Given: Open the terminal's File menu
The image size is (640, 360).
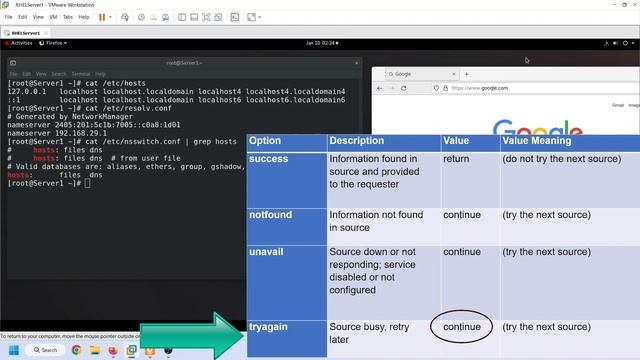Looking at the screenshot, I should (13, 74).
